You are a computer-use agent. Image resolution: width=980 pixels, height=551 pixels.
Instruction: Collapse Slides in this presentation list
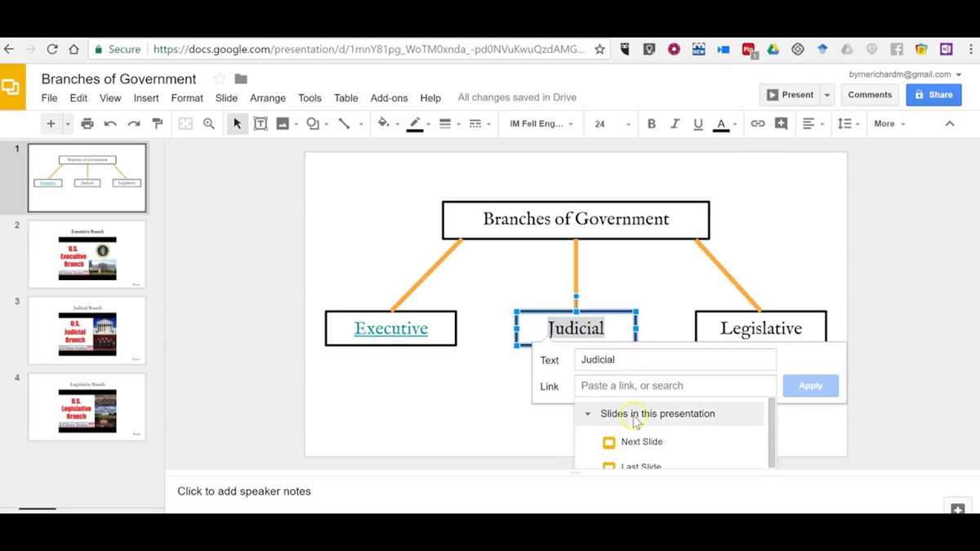tap(587, 414)
